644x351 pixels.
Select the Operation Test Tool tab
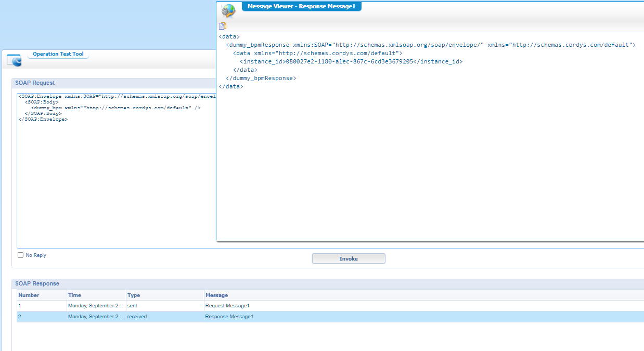(58, 54)
